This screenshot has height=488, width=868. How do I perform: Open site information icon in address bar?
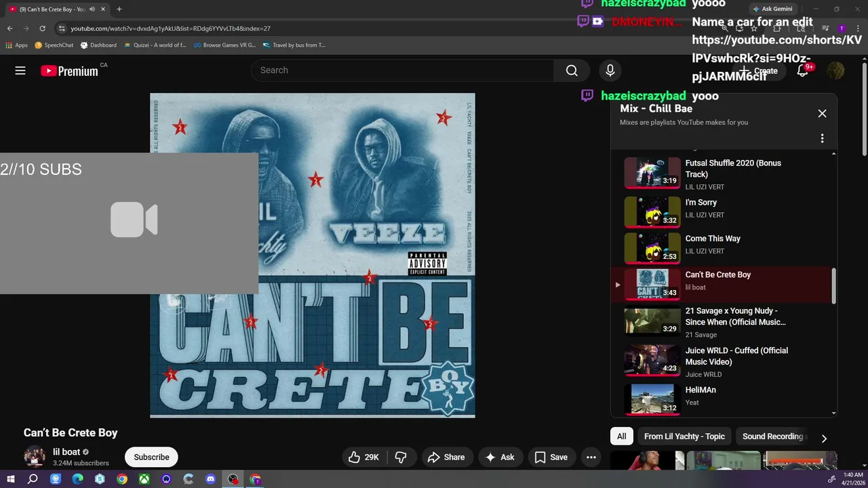coord(61,28)
